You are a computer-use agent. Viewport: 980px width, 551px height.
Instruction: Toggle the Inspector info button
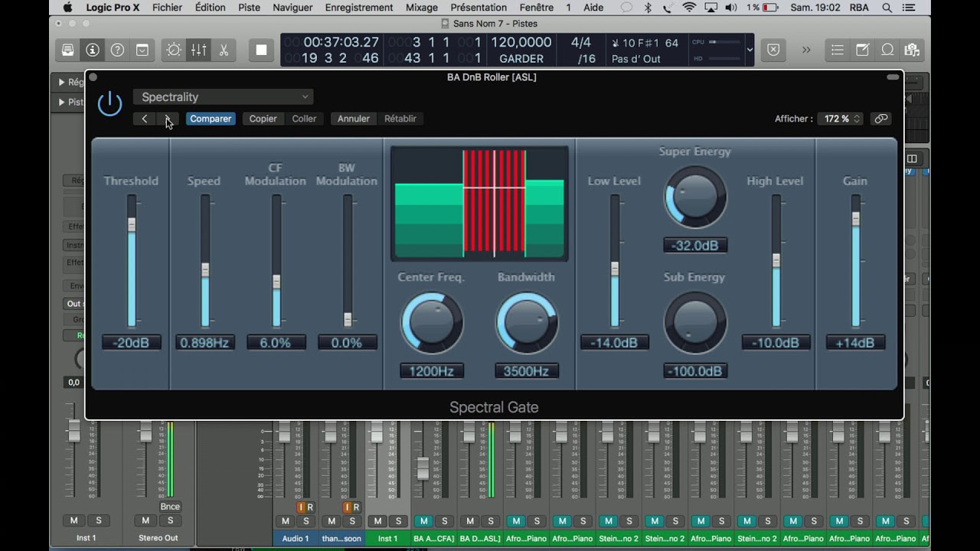coord(93,50)
